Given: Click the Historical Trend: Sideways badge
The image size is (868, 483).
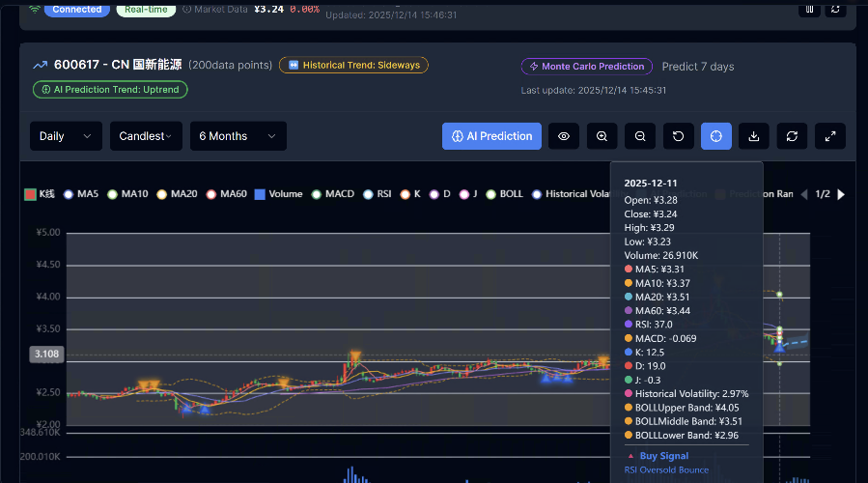Looking at the screenshot, I should click(x=353, y=66).
